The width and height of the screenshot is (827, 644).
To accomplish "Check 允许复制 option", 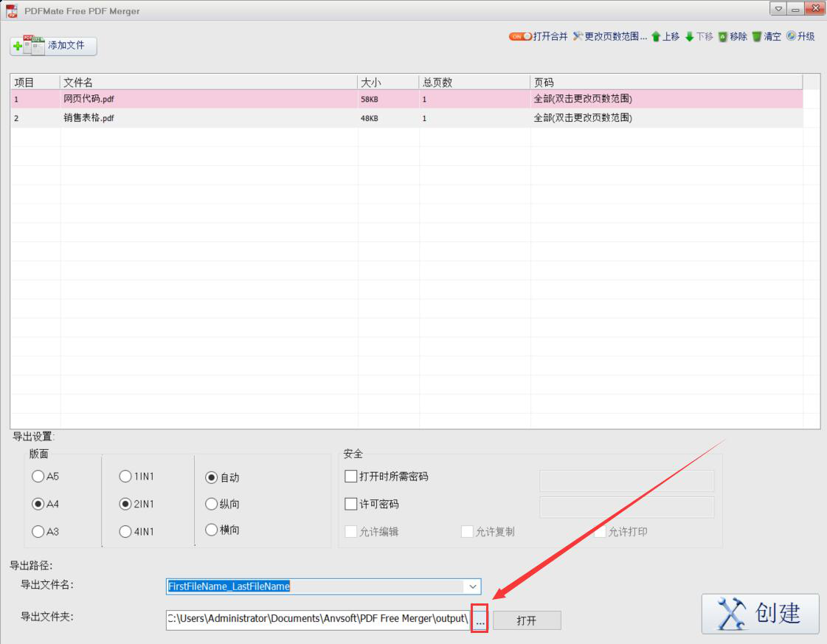I will [467, 532].
